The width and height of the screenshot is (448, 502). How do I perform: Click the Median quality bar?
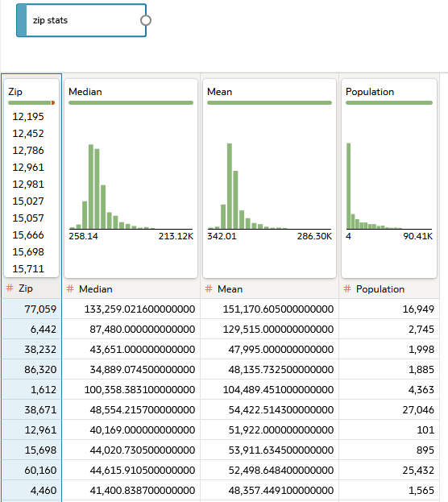click(131, 103)
